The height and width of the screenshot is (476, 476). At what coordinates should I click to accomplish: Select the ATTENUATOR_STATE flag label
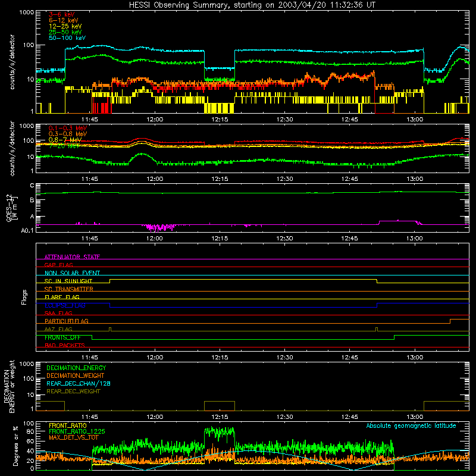(72, 257)
